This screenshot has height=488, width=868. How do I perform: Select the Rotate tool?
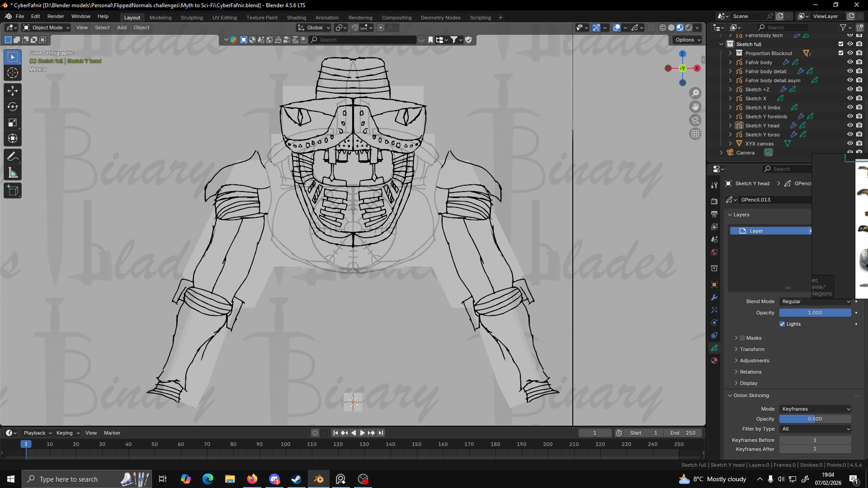click(x=13, y=107)
